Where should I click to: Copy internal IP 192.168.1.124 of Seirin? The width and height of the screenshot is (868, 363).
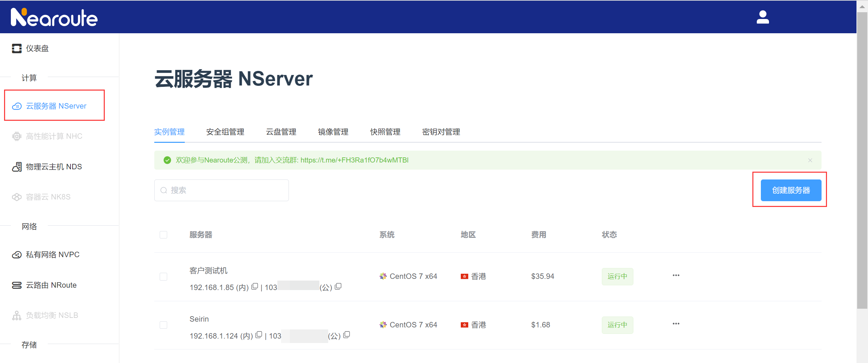click(259, 335)
